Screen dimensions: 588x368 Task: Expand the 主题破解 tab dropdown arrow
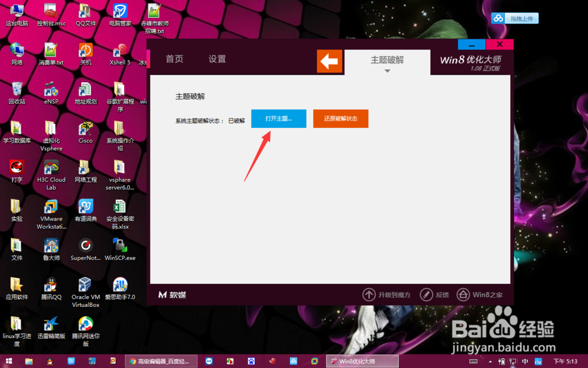click(x=388, y=70)
